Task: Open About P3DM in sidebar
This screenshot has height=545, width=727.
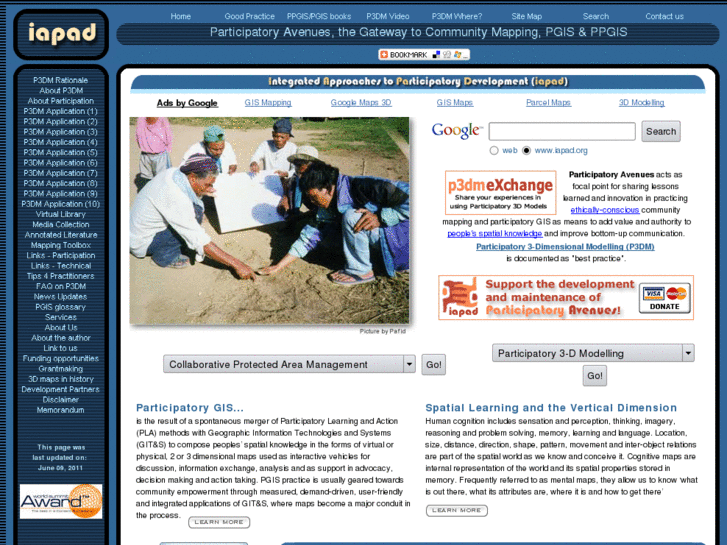Action: pyautogui.click(x=61, y=90)
